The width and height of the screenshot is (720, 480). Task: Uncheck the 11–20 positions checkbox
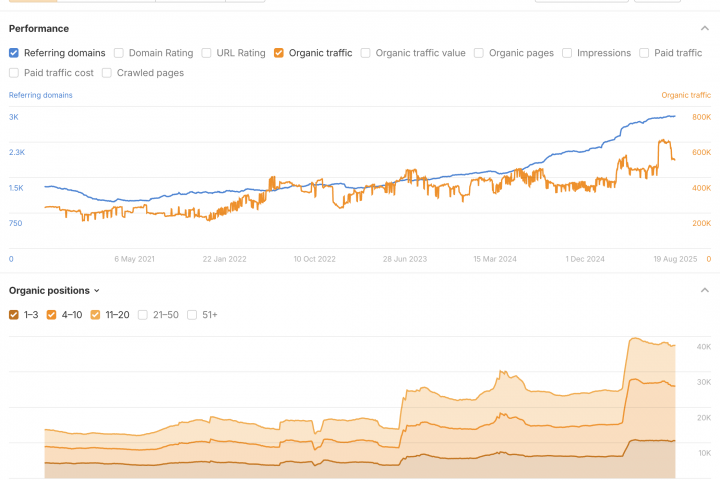pyautogui.click(x=95, y=315)
